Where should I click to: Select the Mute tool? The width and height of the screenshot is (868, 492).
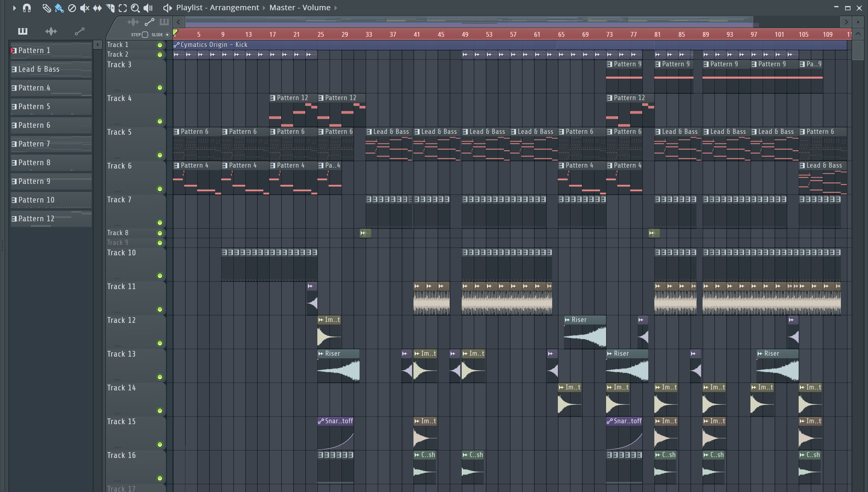pyautogui.click(x=84, y=8)
